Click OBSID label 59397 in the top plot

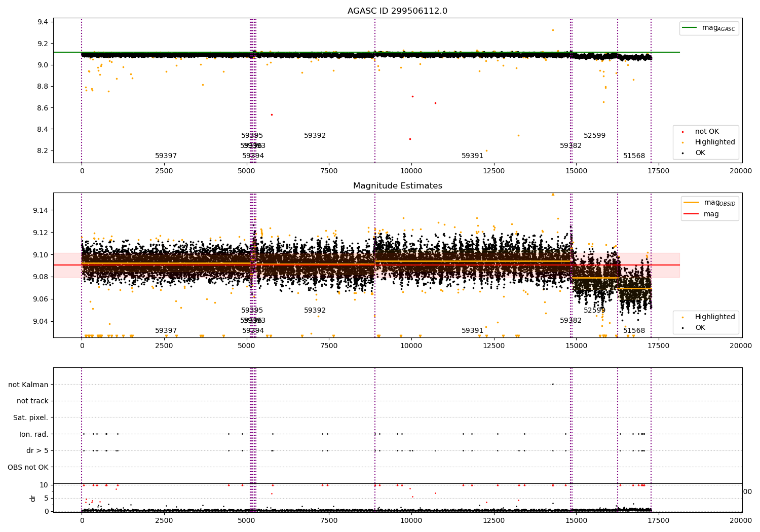pos(166,156)
